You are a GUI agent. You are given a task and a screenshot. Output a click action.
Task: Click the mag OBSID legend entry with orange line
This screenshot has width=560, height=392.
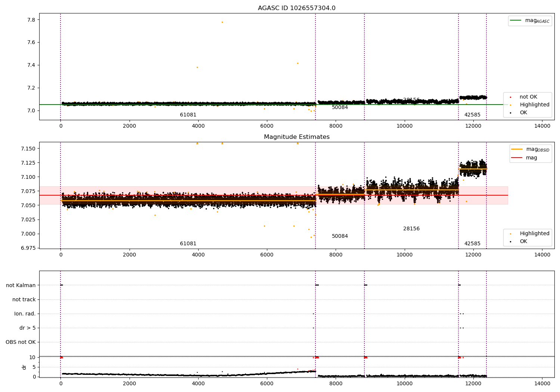pos(530,149)
